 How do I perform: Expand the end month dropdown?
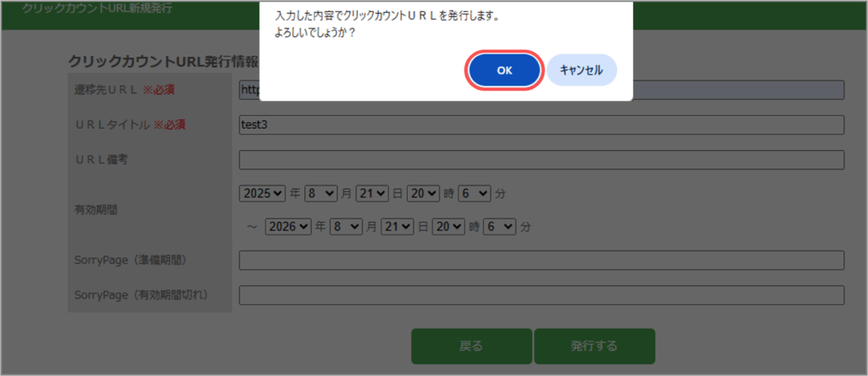pyautogui.click(x=347, y=227)
